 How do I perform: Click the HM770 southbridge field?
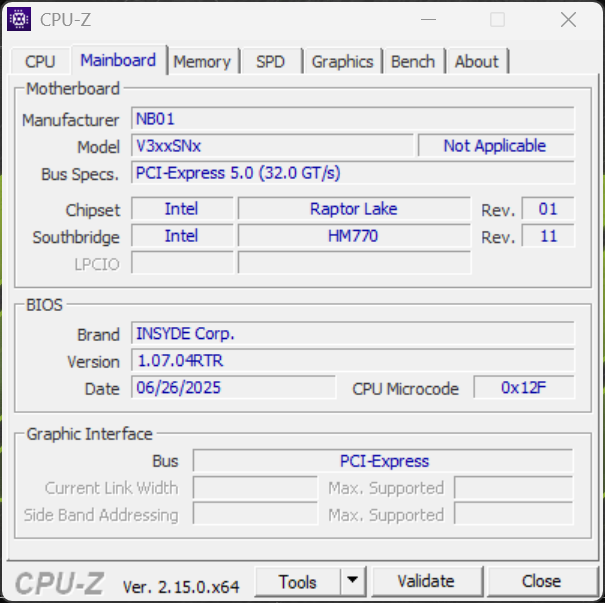click(354, 236)
